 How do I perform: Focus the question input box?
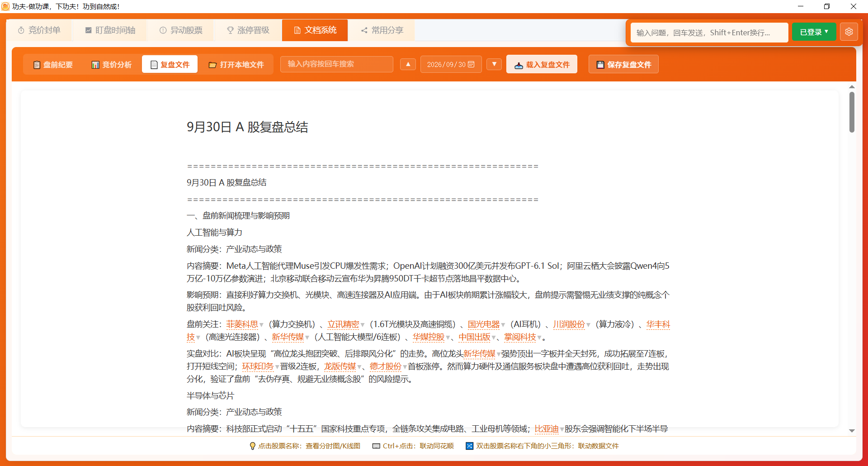(x=709, y=33)
